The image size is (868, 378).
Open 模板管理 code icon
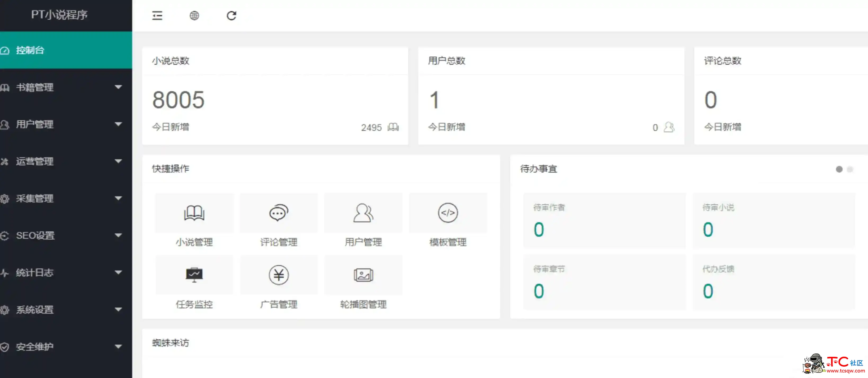tap(448, 213)
